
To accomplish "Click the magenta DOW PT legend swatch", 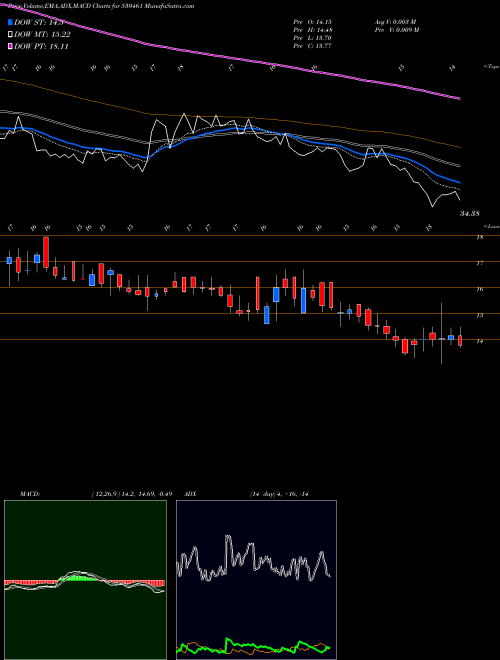I will coord(10,46).
